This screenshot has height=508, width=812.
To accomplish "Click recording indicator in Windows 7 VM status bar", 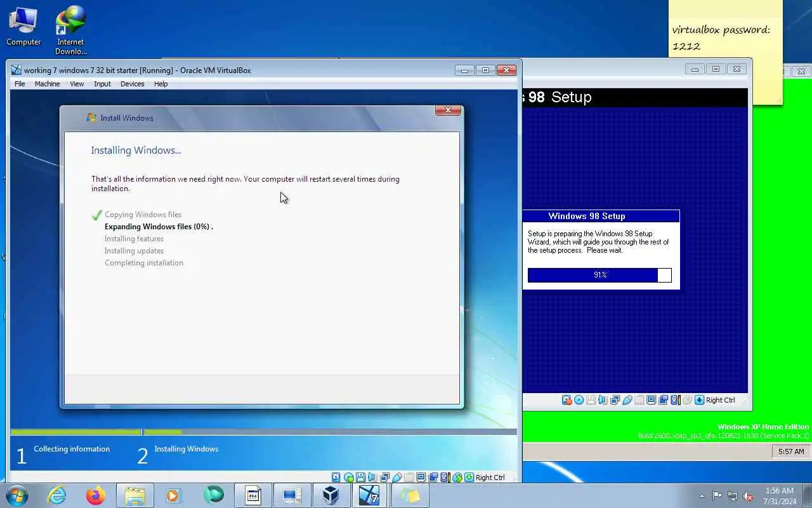I will pyautogui.click(x=433, y=478).
